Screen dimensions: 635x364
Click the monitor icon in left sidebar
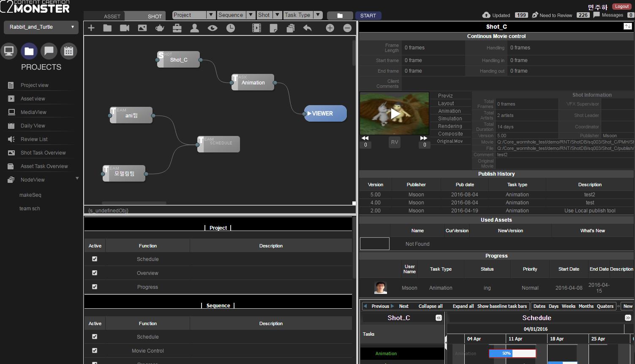9,51
